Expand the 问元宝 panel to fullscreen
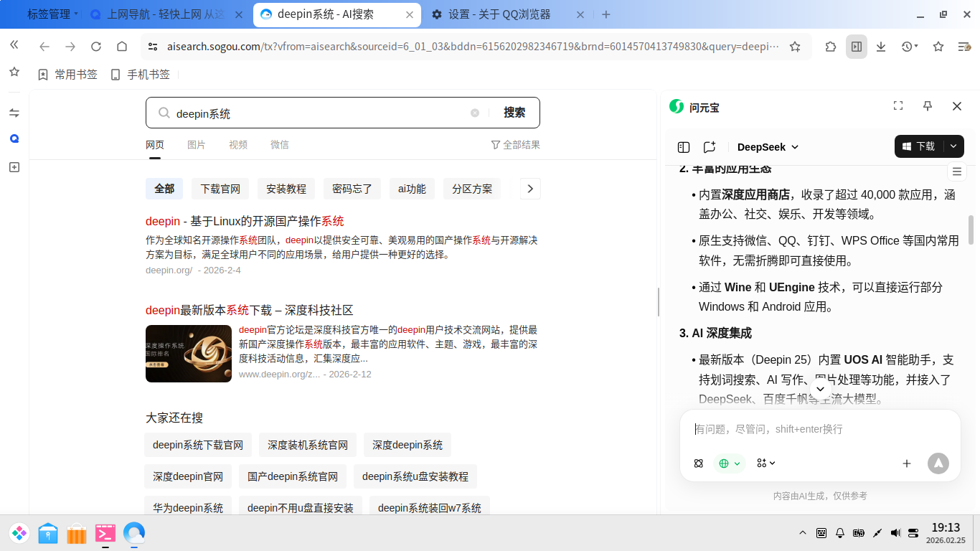 (x=898, y=106)
